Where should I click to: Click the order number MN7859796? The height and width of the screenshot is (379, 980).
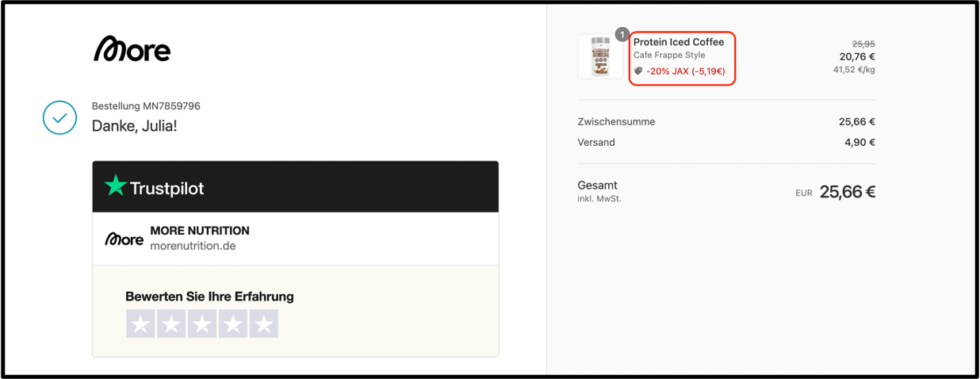pyautogui.click(x=172, y=105)
